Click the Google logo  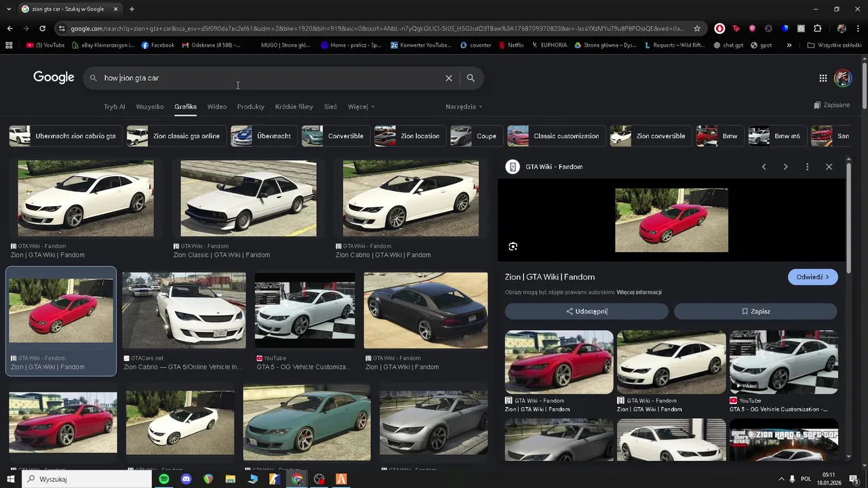pyautogui.click(x=54, y=77)
